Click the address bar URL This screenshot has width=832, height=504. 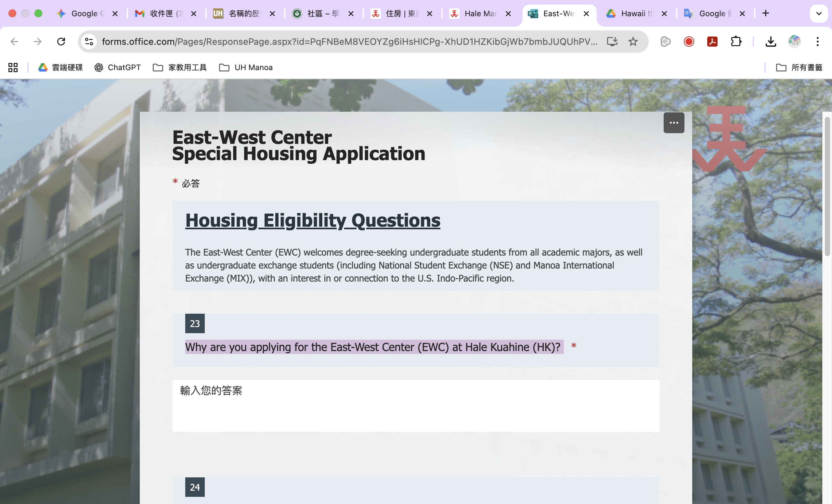coord(349,42)
